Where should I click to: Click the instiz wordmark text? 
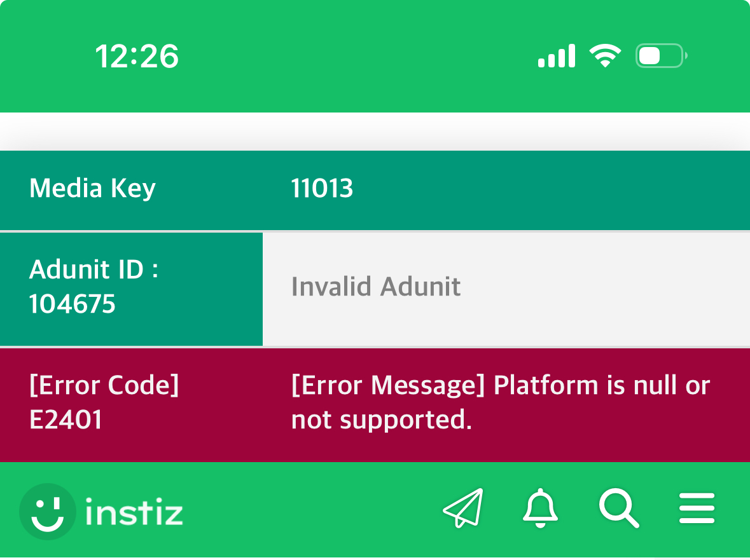click(x=134, y=512)
